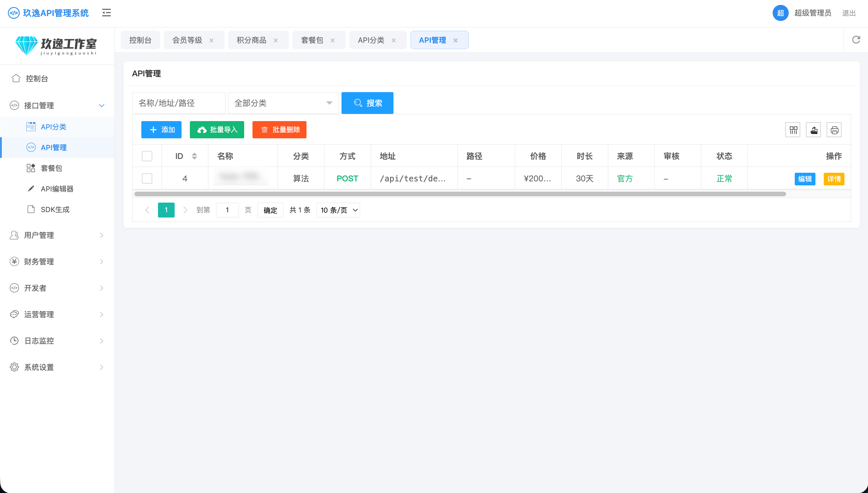Click the 系统设置 gear icon
This screenshot has width=868, height=493.
click(x=14, y=367)
